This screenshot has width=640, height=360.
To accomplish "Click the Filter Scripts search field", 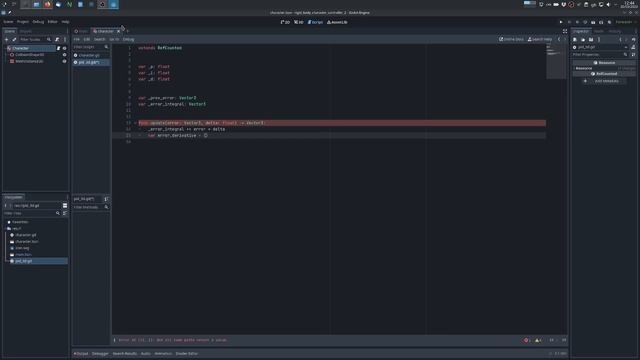I will (91, 47).
